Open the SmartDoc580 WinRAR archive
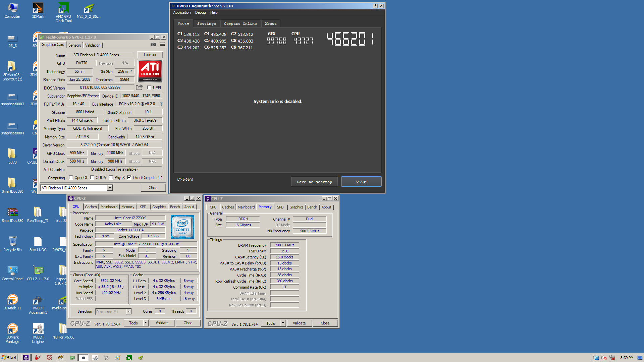 click(12, 215)
